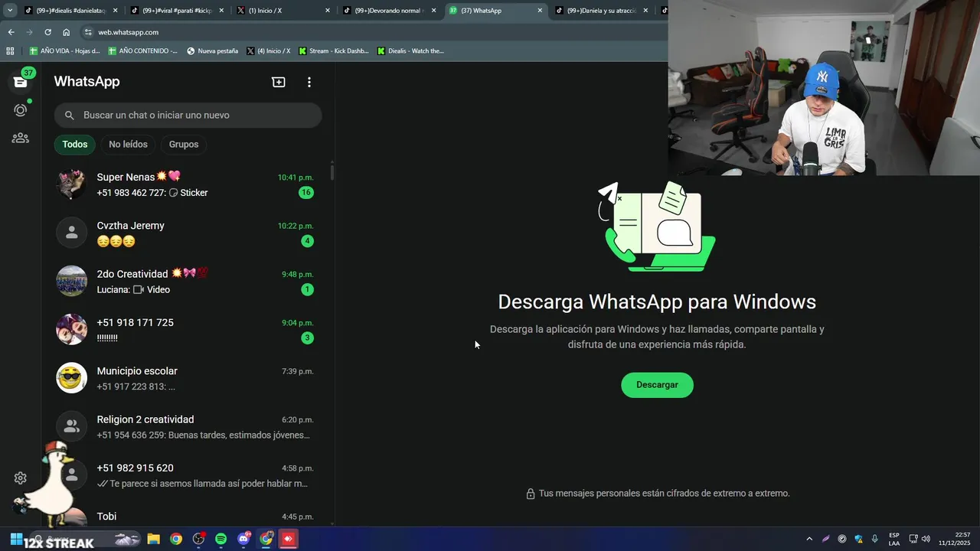Image resolution: width=980 pixels, height=551 pixels.
Task: Select the Todos filter chip
Action: [x=75, y=144]
